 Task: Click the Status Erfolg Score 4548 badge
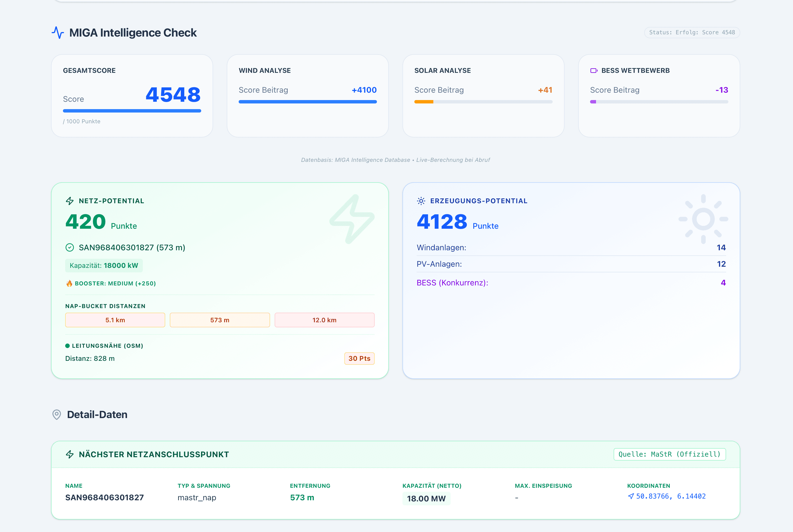tap(692, 33)
